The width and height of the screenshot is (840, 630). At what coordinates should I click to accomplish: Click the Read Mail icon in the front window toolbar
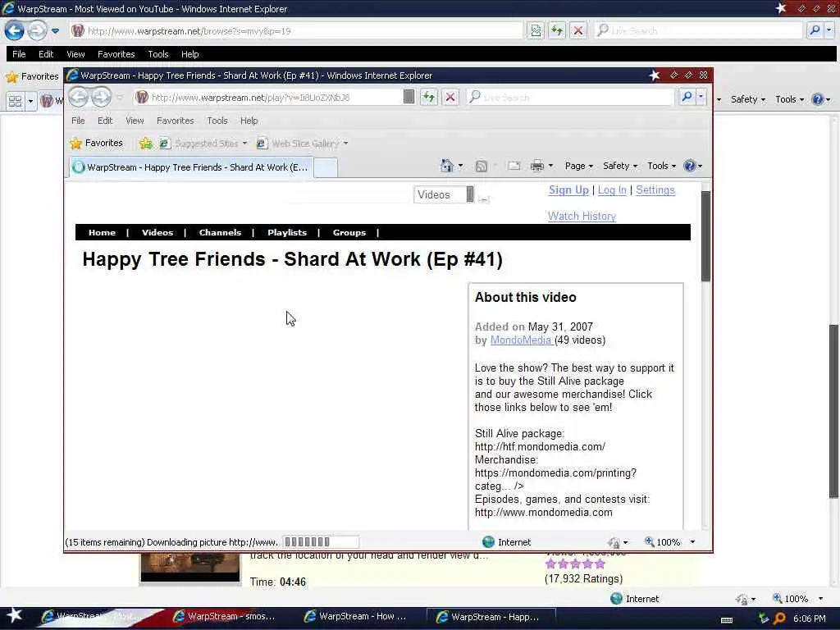[514, 166]
